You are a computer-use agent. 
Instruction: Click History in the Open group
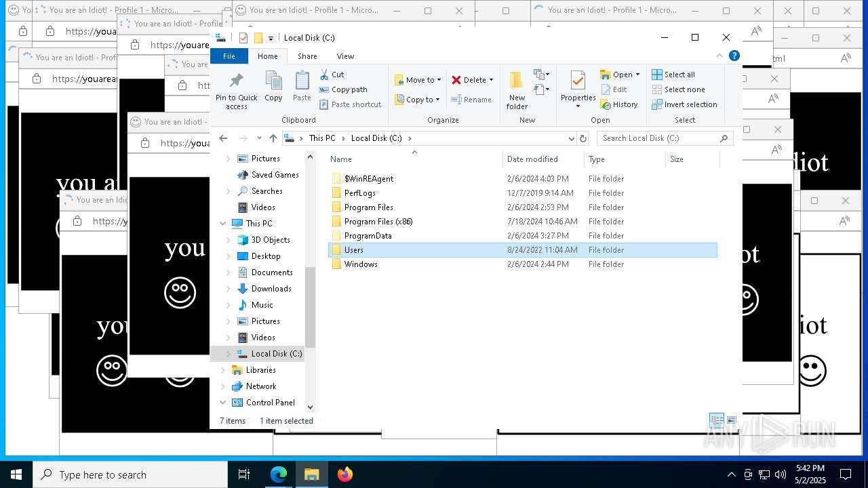(619, 104)
